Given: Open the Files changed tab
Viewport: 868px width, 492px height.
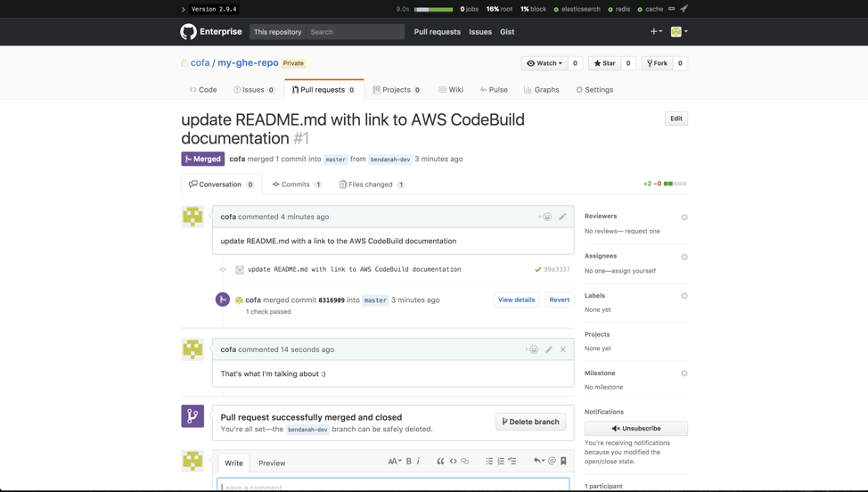Looking at the screenshot, I should pos(372,184).
